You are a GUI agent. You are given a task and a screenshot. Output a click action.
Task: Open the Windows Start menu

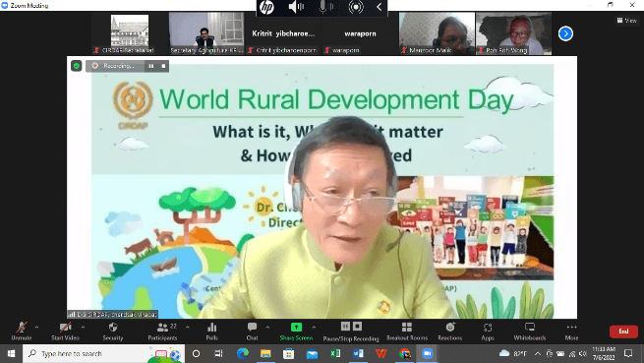11,353
